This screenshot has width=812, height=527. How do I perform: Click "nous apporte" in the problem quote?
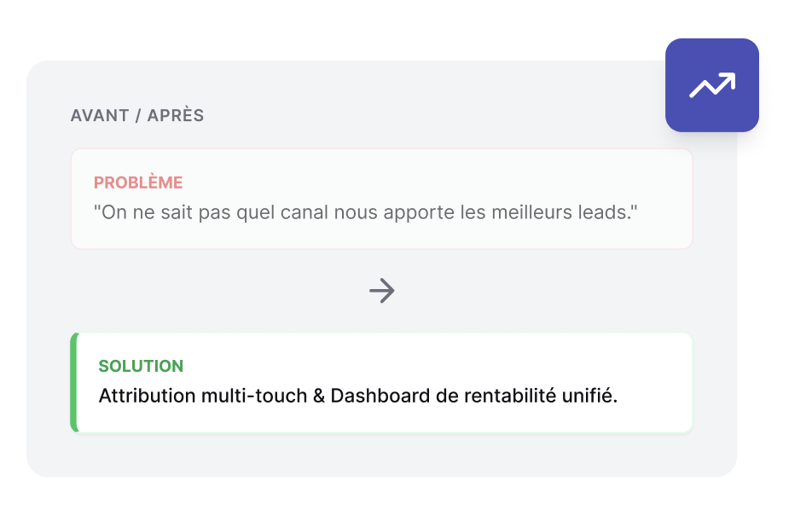(384, 211)
